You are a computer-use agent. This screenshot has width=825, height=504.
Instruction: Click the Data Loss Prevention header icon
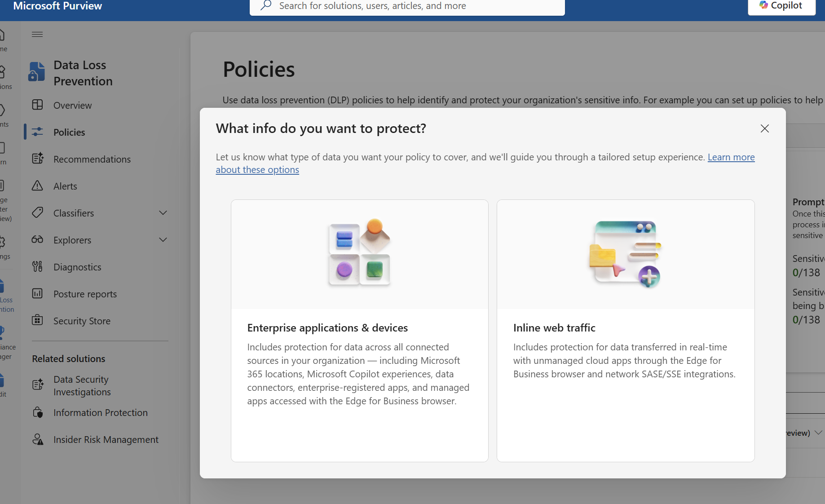[37, 72]
